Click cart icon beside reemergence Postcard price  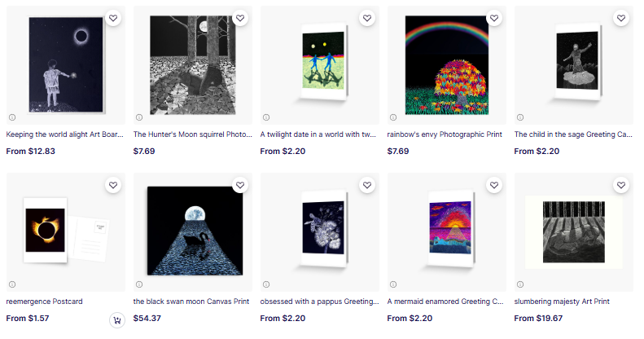[117, 320]
